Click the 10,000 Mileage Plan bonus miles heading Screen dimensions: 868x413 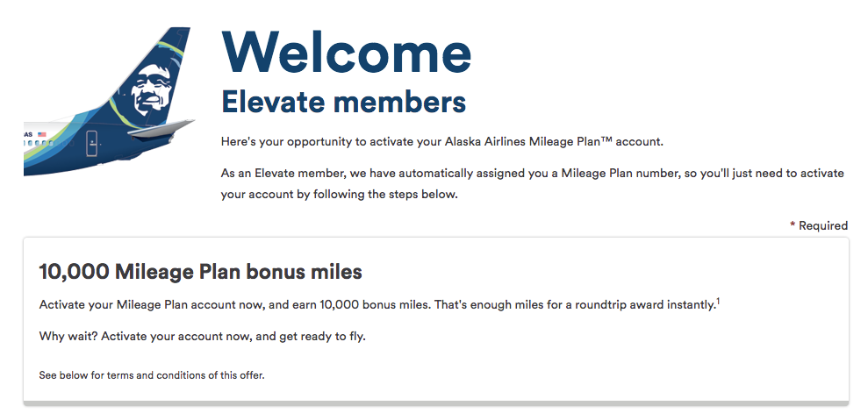(200, 272)
